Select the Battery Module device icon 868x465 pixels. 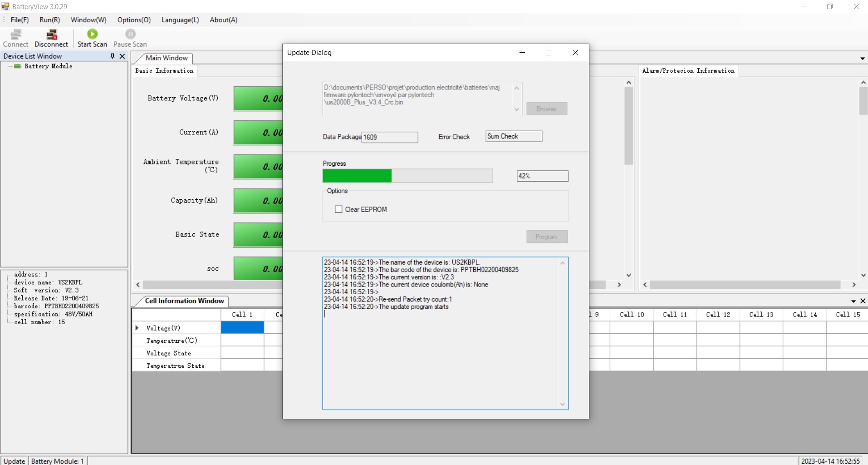18,66
